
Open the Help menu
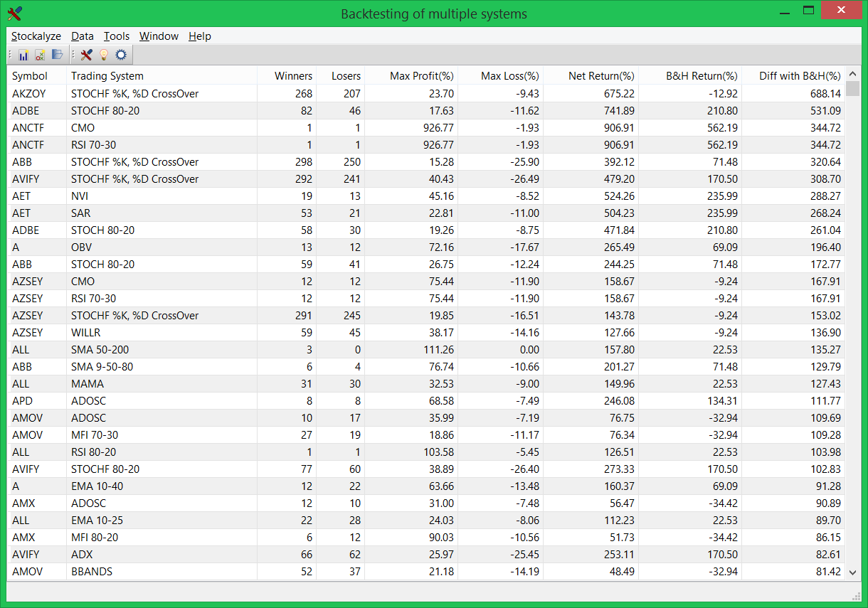tap(199, 36)
